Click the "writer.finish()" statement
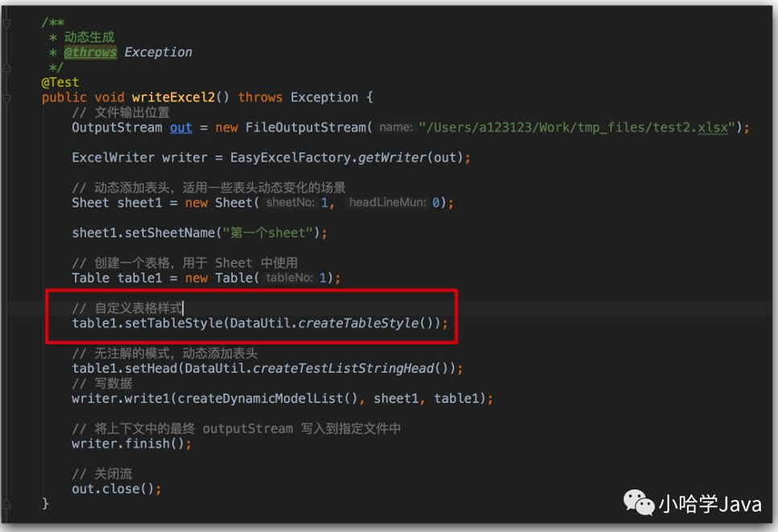778x532 pixels. coord(131,443)
